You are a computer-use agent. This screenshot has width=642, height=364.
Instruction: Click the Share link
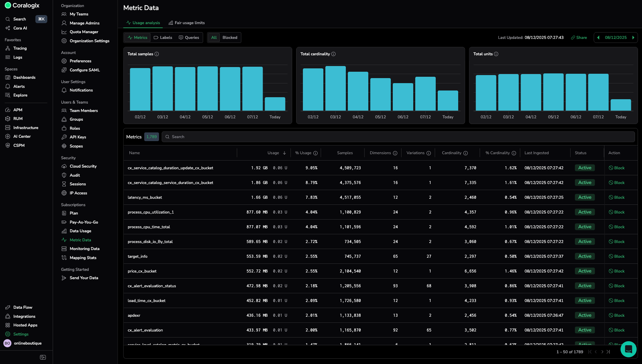click(x=579, y=38)
